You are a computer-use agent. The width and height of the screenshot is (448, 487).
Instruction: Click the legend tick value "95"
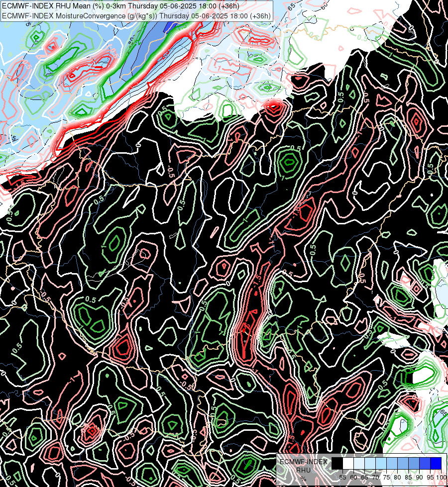[x=430, y=478]
